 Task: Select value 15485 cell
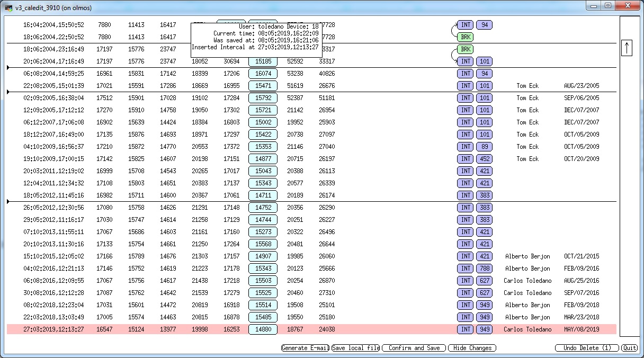[263, 317]
